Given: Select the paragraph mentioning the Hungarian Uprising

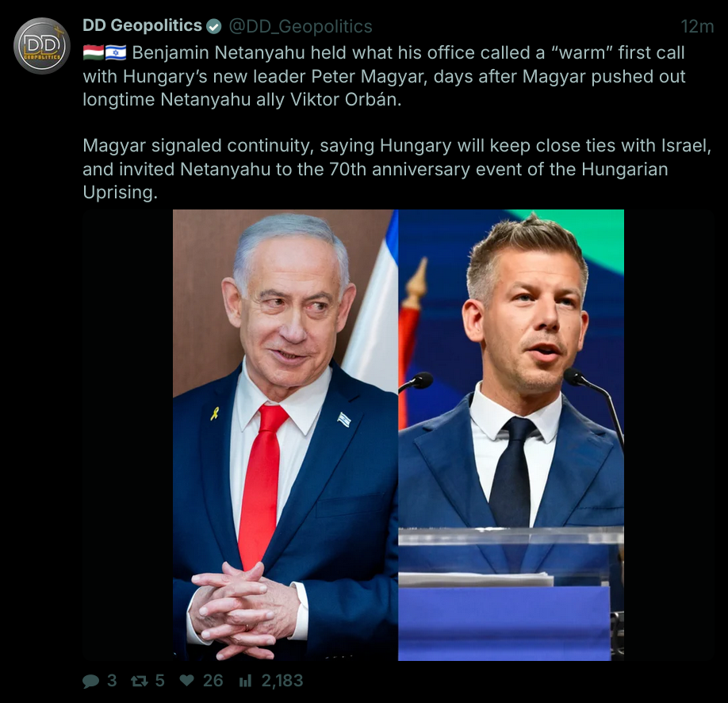Looking at the screenshot, I should pos(397,169).
